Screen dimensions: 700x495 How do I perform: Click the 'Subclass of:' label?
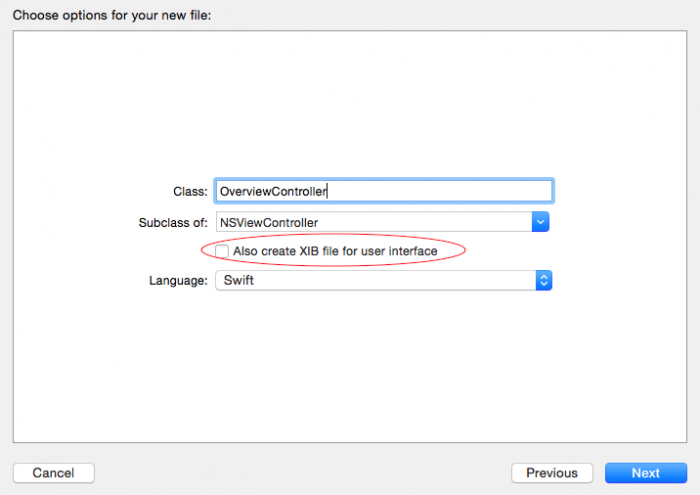(174, 222)
